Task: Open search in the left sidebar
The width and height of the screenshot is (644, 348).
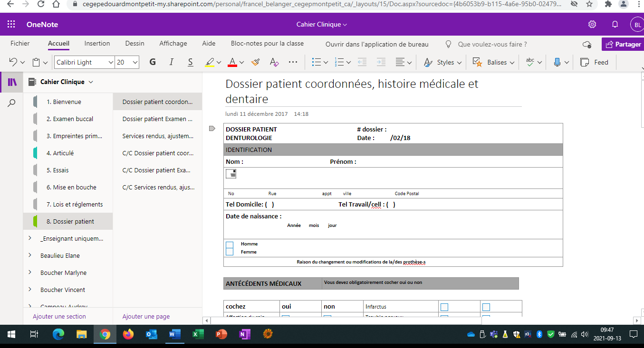Action: (12, 103)
